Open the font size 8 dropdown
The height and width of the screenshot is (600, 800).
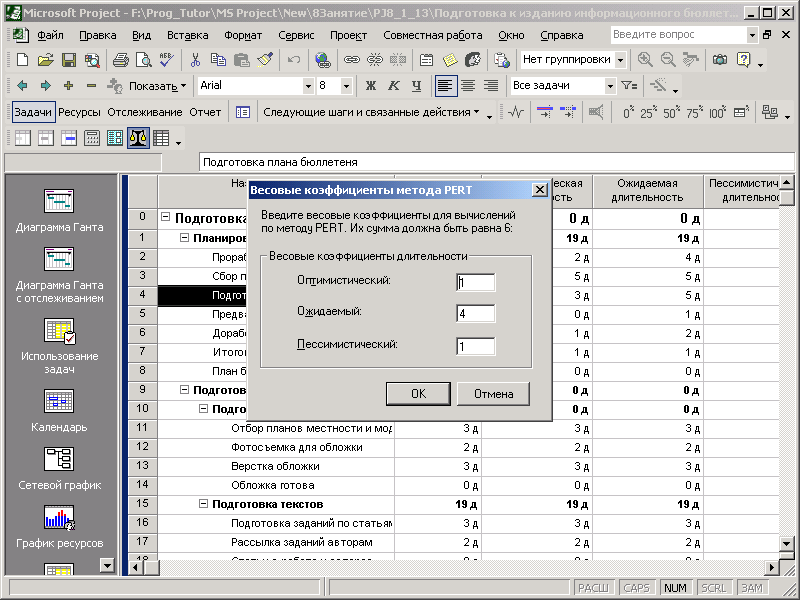[346, 86]
